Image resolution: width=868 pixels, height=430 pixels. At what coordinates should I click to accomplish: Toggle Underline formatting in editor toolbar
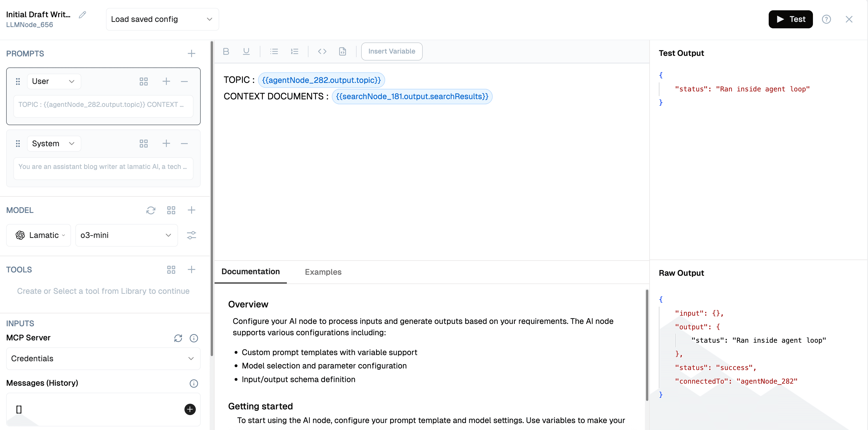(246, 51)
